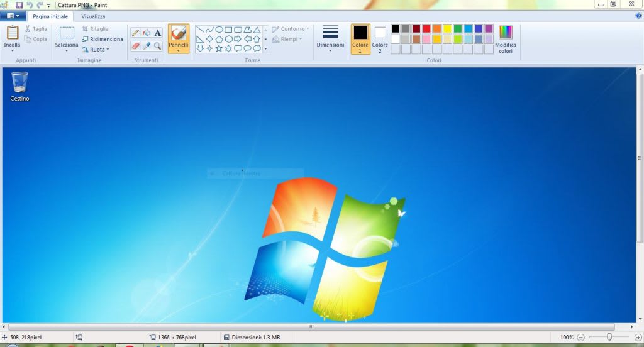Activate the Colore 2 selector

[380, 39]
